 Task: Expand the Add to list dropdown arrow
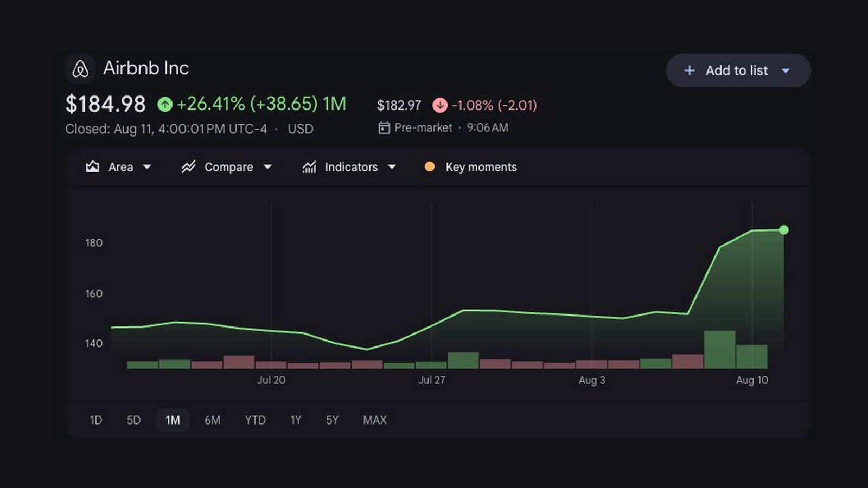(x=786, y=70)
